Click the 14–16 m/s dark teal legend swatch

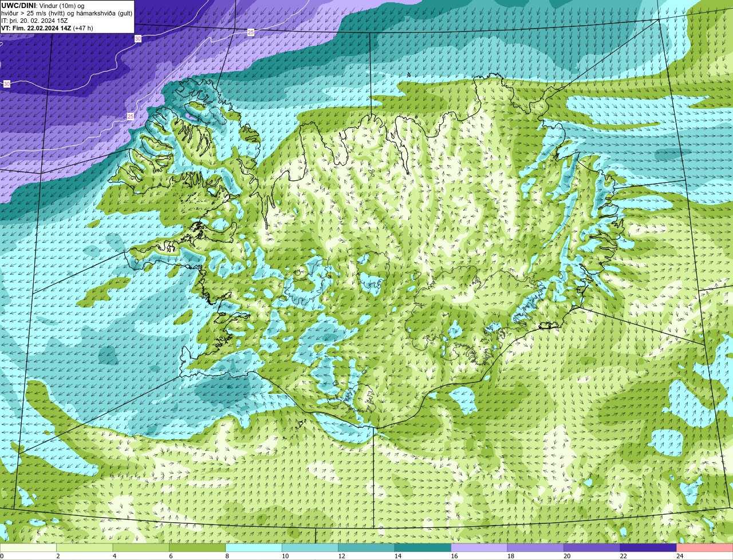[423, 547]
